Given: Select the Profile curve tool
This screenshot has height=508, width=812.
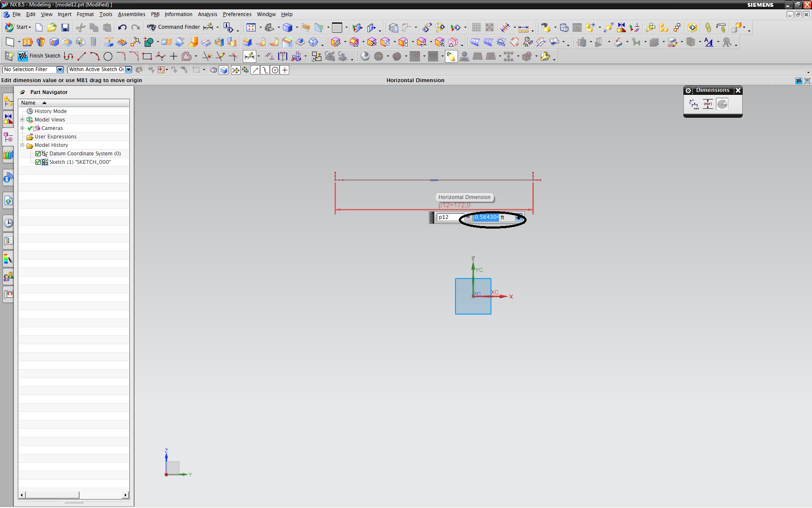Looking at the screenshot, I should (x=69, y=56).
